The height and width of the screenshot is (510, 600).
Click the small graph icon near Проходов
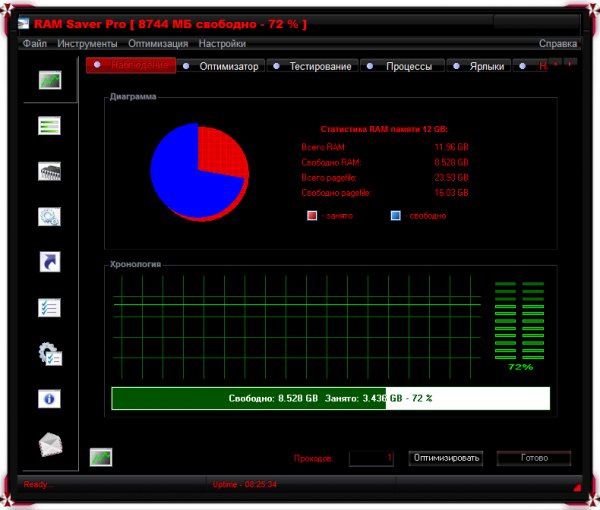101,457
